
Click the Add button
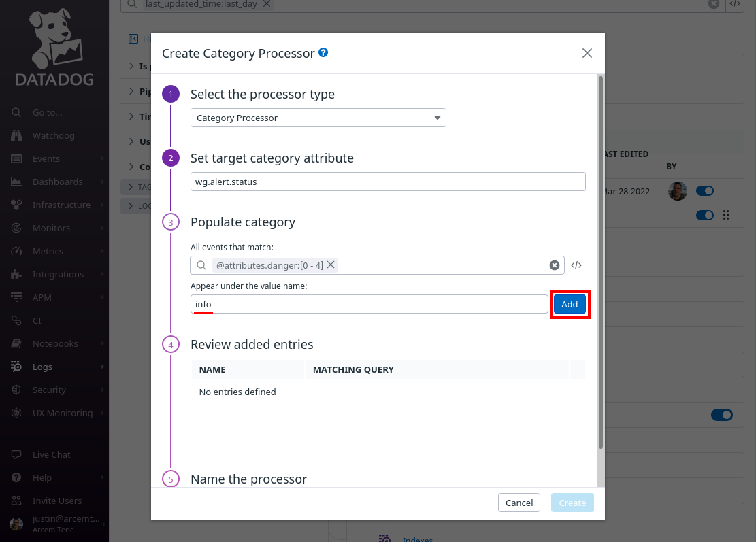[x=570, y=304]
